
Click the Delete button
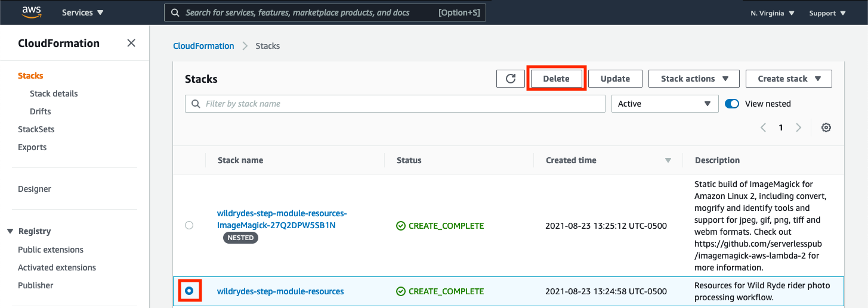[x=556, y=79]
